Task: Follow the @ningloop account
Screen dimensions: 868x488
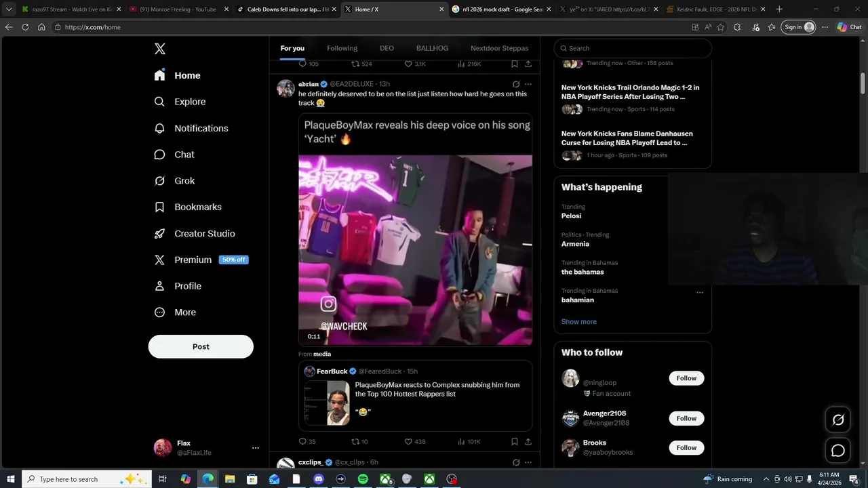Action: (686, 378)
